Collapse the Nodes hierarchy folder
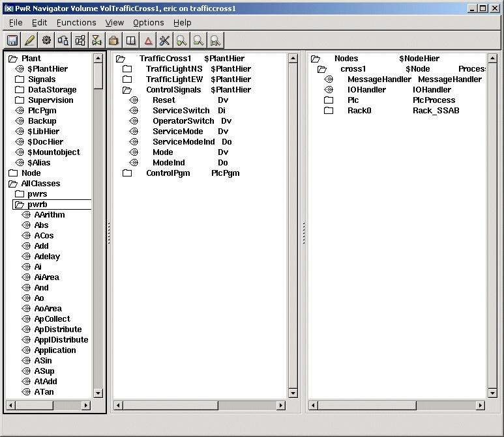This screenshot has width=504, height=437. 316,59
